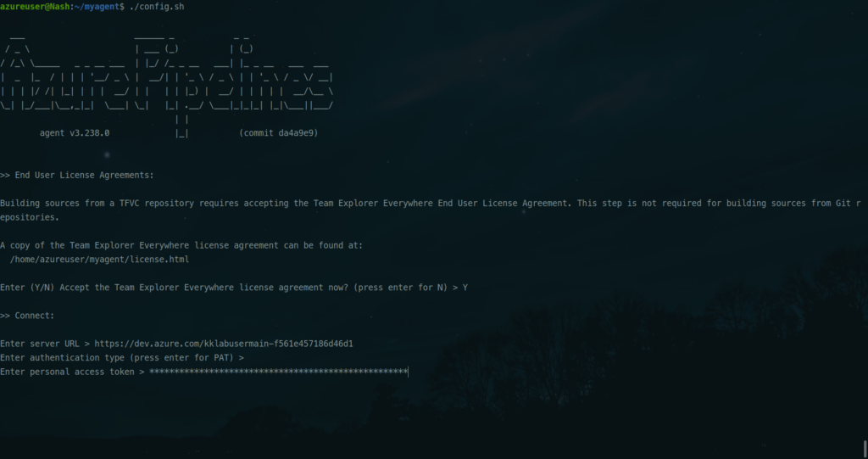Viewport: 868px width, 459px height.
Task: Click the typed Y license answer
Action: pyautogui.click(x=465, y=288)
